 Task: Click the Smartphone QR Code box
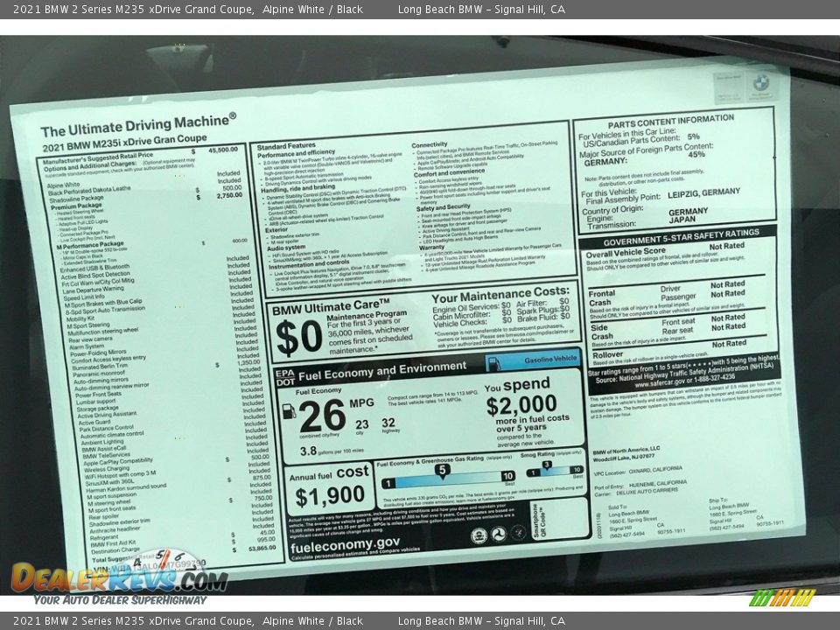(x=559, y=520)
